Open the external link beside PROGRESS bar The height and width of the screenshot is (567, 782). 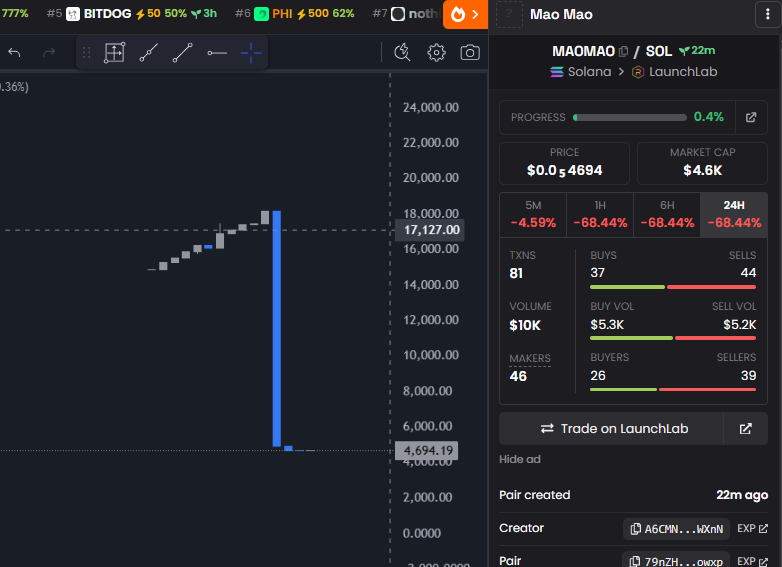[x=751, y=117]
